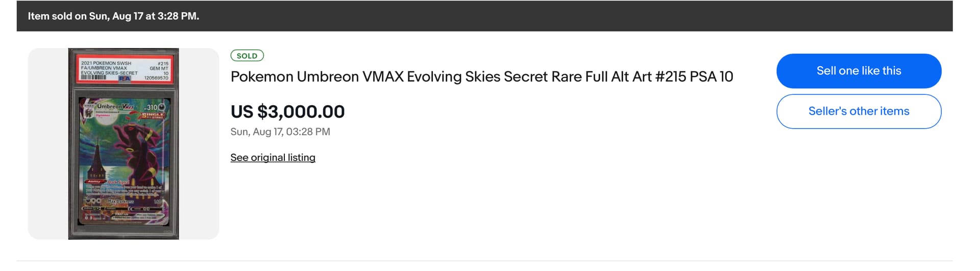Click the PSA logo on the grading label
980x271 pixels.
coord(125,79)
